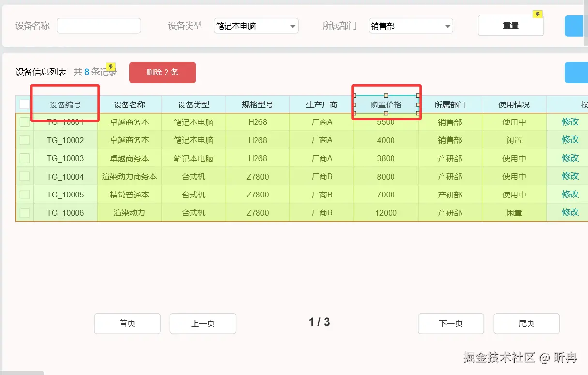Viewport: 588px width, 375px height.
Task: Click 销售部 in the TG_10002 row
Action: point(450,140)
